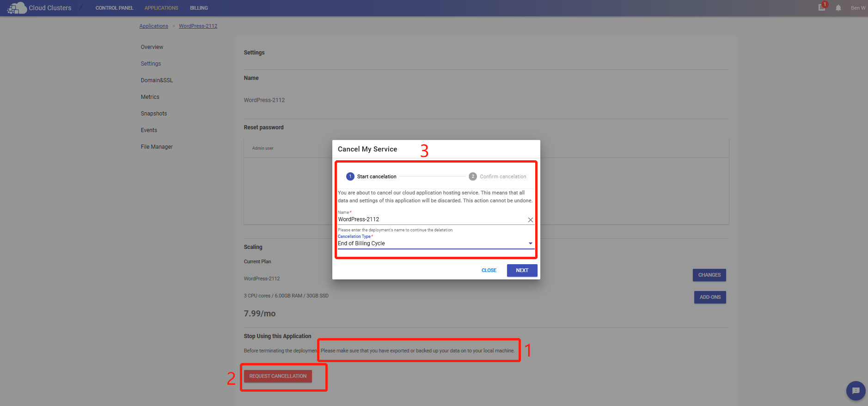The width and height of the screenshot is (868, 406).
Task: Click the Reset password heading
Action: (263, 127)
